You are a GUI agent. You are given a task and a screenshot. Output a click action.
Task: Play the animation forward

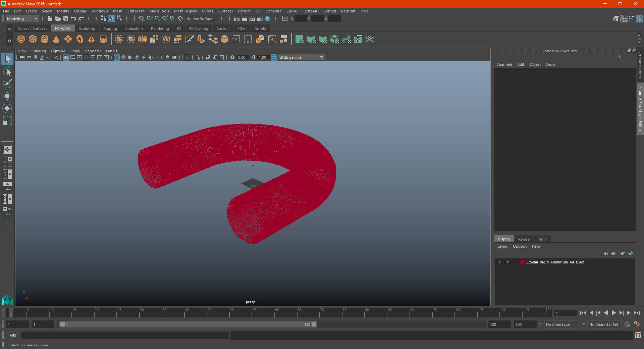(x=613, y=313)
